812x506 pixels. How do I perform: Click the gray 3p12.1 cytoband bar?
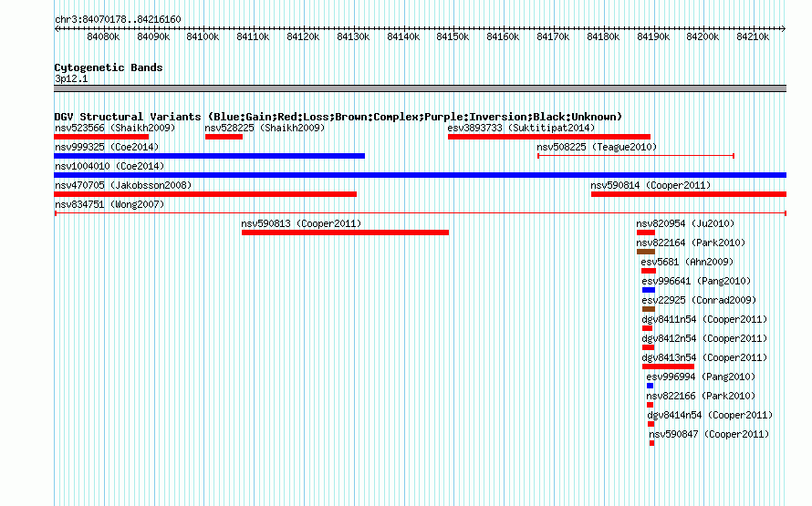coord(420,88)
